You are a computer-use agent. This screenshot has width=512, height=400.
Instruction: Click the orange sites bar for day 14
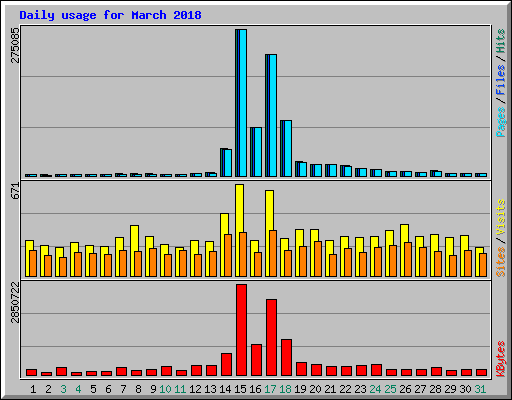tap(228, 255)
